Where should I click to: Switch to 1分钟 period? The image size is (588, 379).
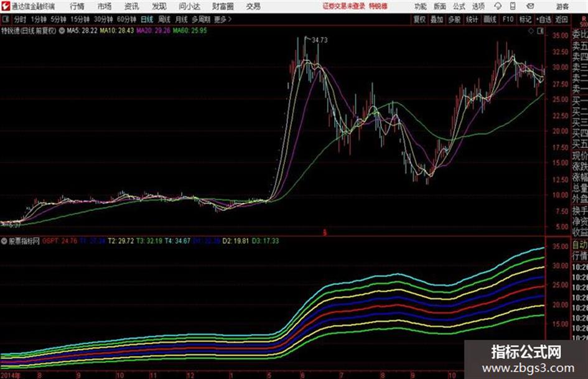[x=38, y=19]
